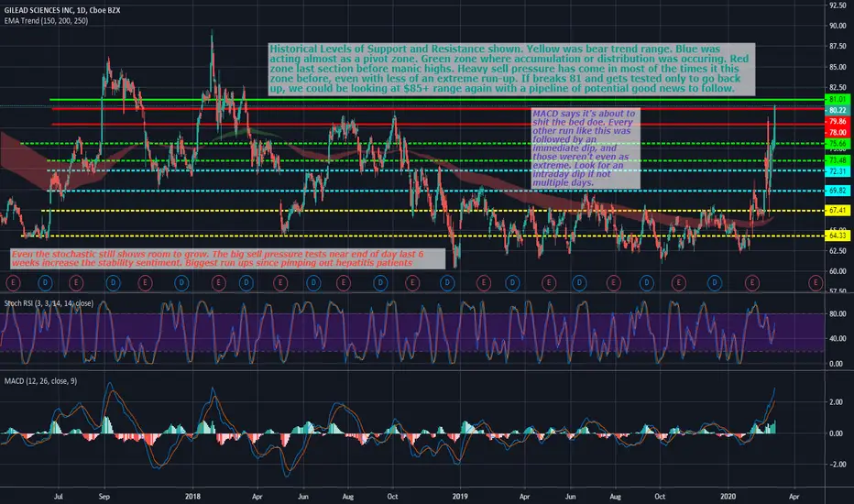
Task: Click the dividend marker just before Oct 2019
Action: 647,283
